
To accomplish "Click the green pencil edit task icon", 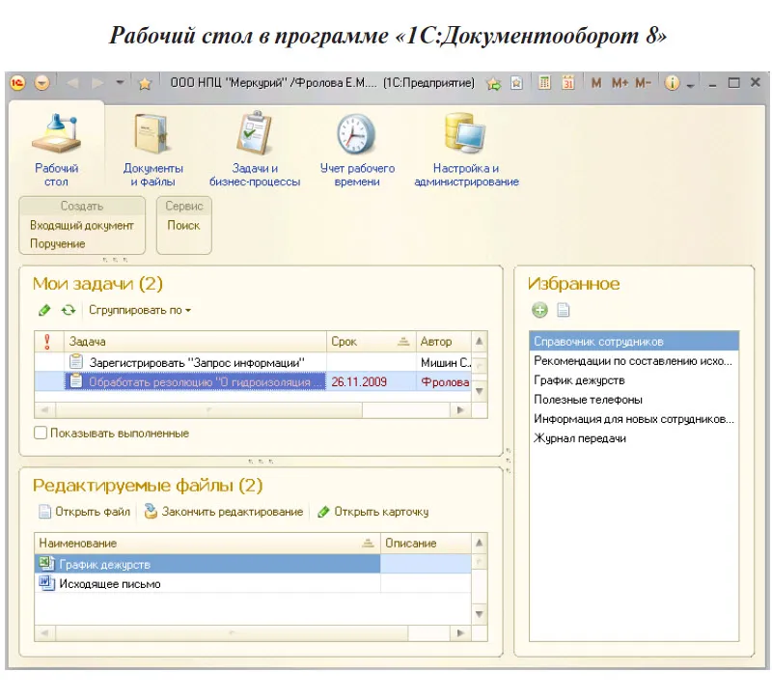I will pyautogui.click(x=44, y=310).
